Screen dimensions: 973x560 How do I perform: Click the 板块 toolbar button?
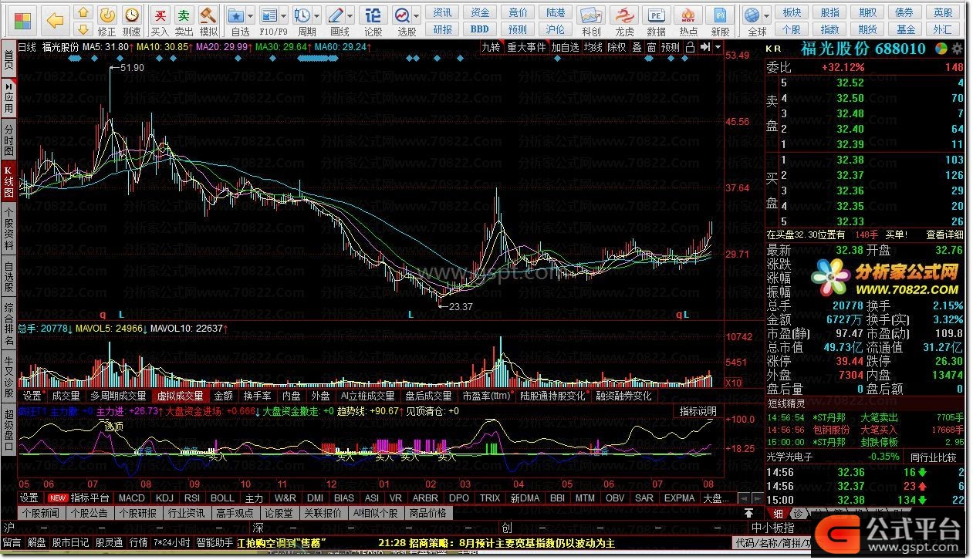pos(792,12)
